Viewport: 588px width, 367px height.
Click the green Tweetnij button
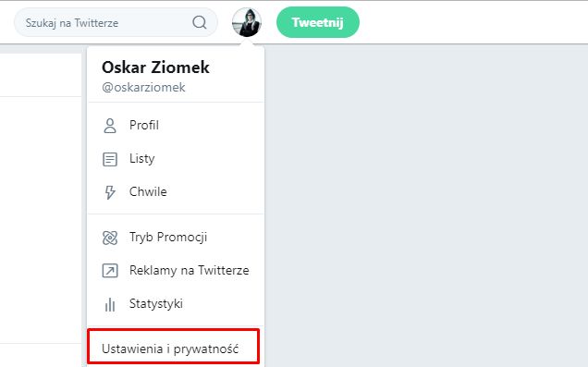[318, 22]
